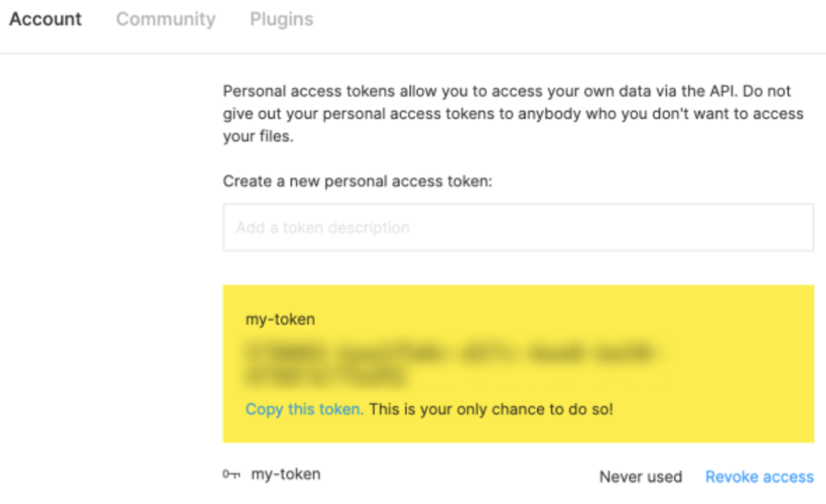Click empty yellow area right of token
Viewport: 826px width, 504px height.
pos(738,363)
